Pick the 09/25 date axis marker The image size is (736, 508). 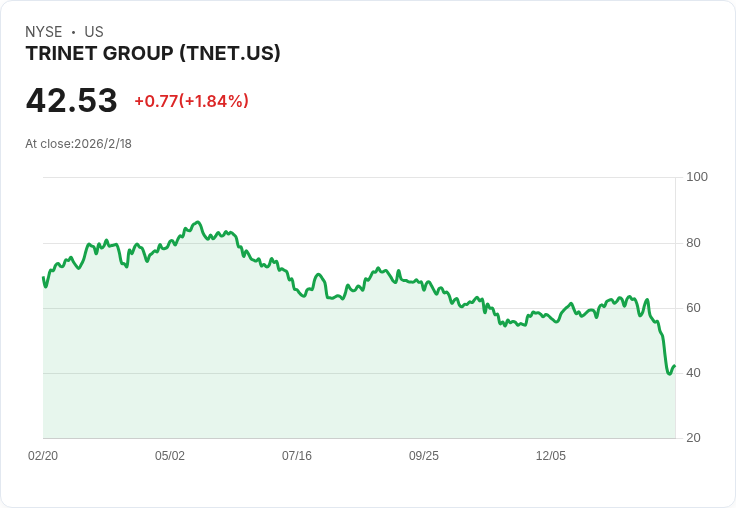coord(424,456)
